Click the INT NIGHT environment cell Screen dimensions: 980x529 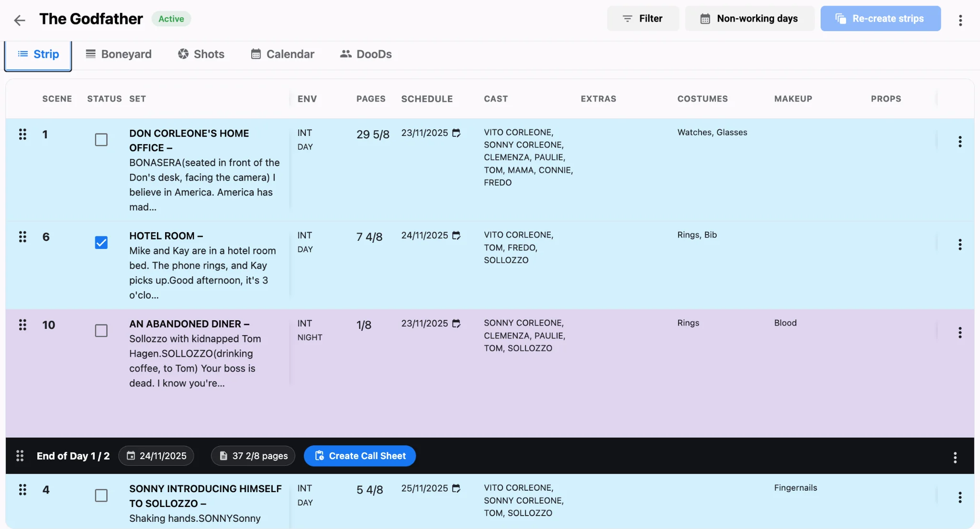pyautogui.click(x=310, y=330)
